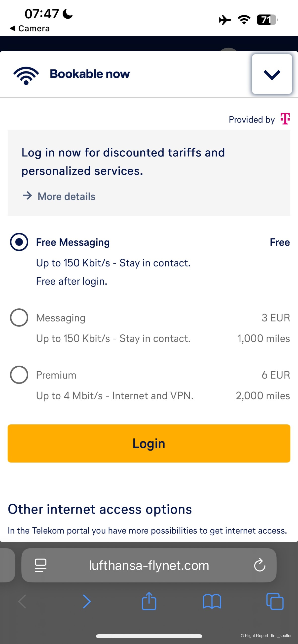The image size is (298, 644).
Task: Select the 3 EUR Messaging radio option
Action: [19, 318]
